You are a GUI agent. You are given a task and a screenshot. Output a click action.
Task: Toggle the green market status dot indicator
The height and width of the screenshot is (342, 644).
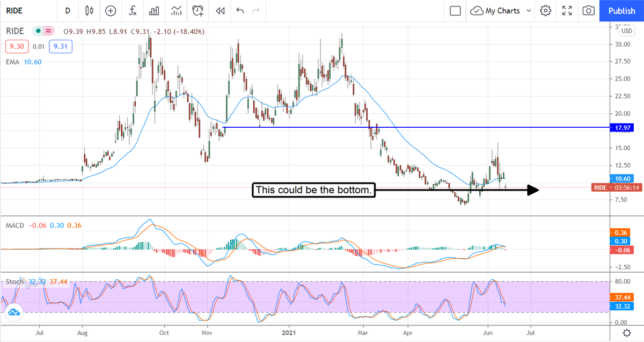point(37,32)
